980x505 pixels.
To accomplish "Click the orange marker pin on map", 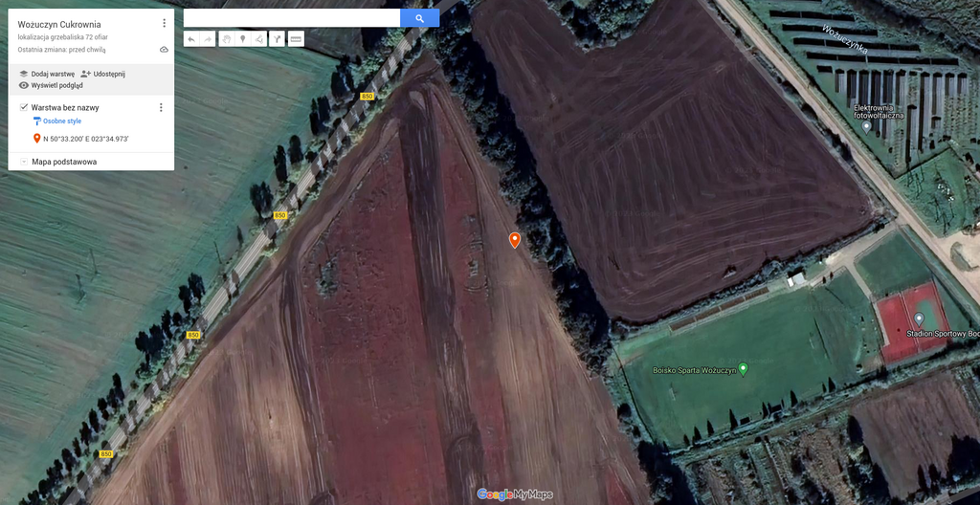I will tap(515, 239).
